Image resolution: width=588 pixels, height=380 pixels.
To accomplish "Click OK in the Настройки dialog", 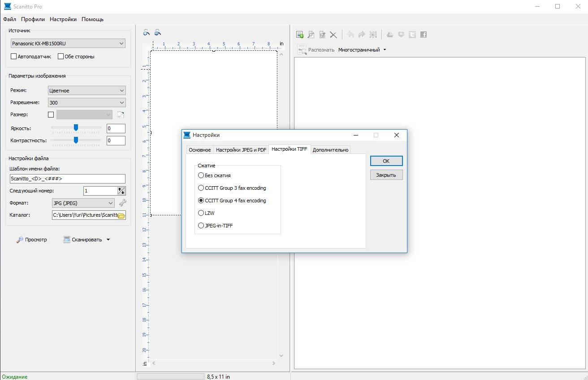I will tap(386, 161).
